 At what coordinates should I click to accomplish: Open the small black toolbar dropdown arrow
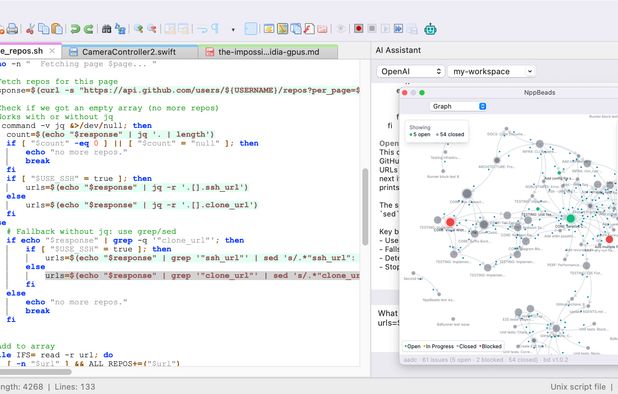[233, 30]
